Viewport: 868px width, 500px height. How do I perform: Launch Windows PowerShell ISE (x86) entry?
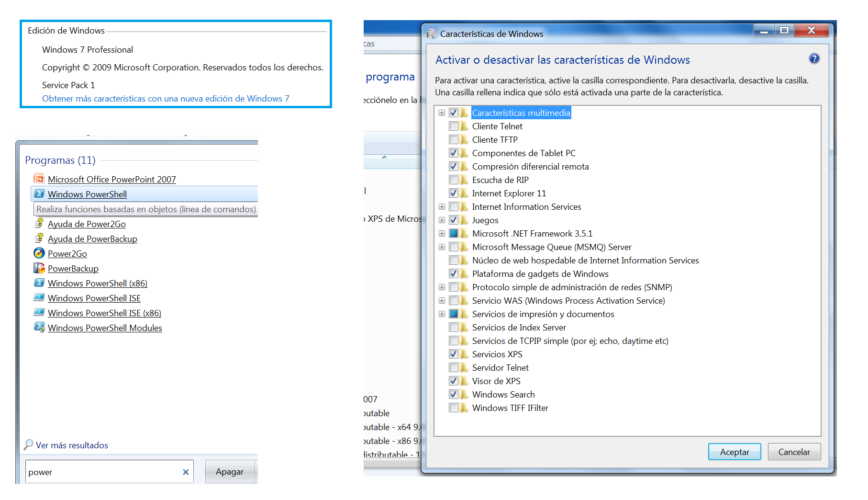[x=104, y=313]
